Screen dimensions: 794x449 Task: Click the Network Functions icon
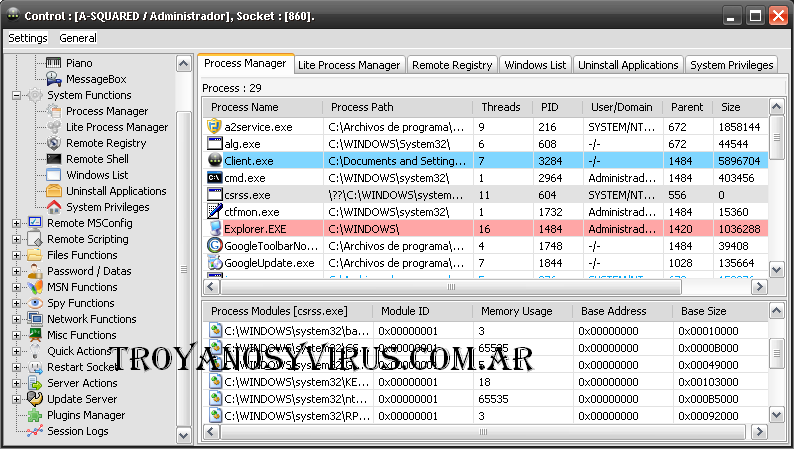click(x=35, y=319)
